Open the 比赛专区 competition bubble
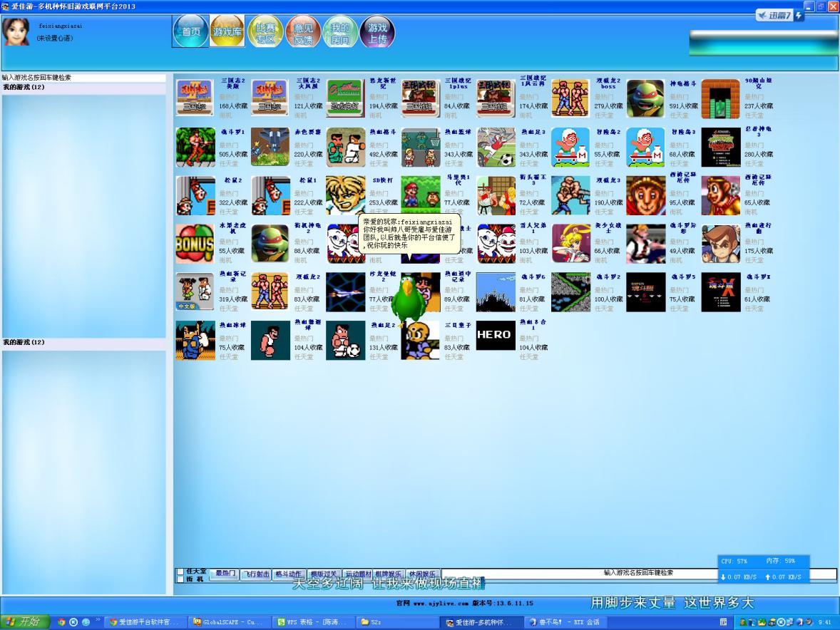840x630 pixels. coord(265,31)
